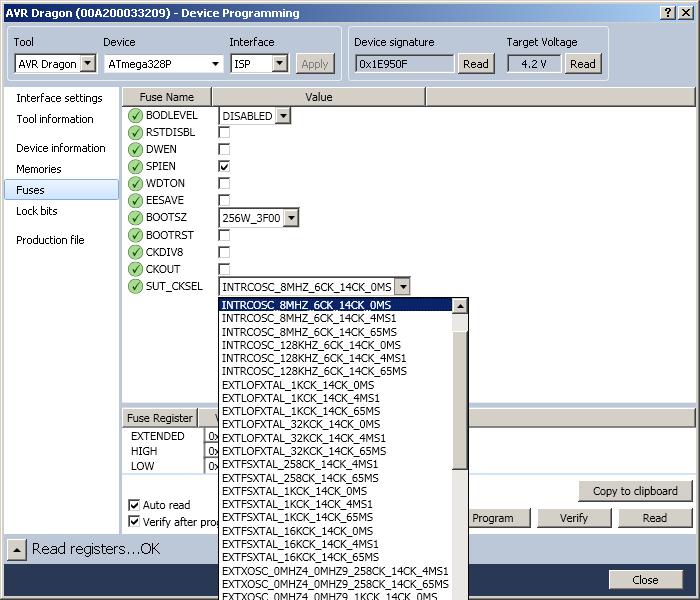
Task: Click the green check icon next to BOOTSZ
Action: pos(135,218)
